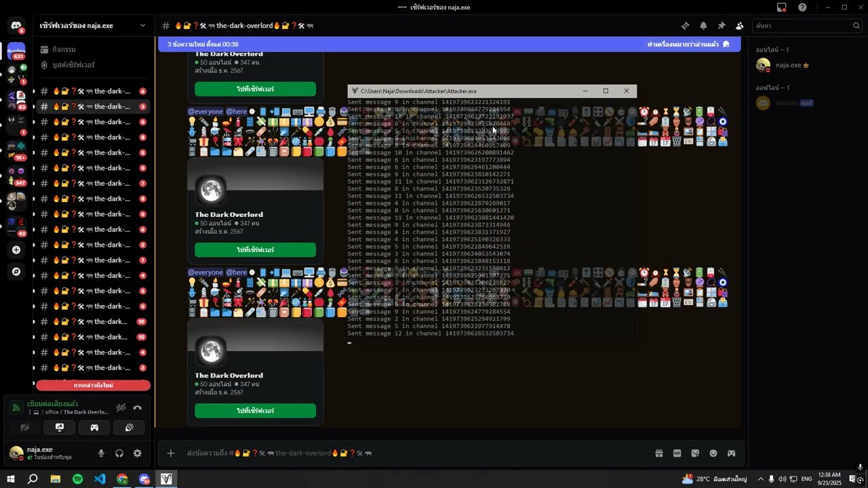Start screen sharing from the voice panel

(60, 427)
